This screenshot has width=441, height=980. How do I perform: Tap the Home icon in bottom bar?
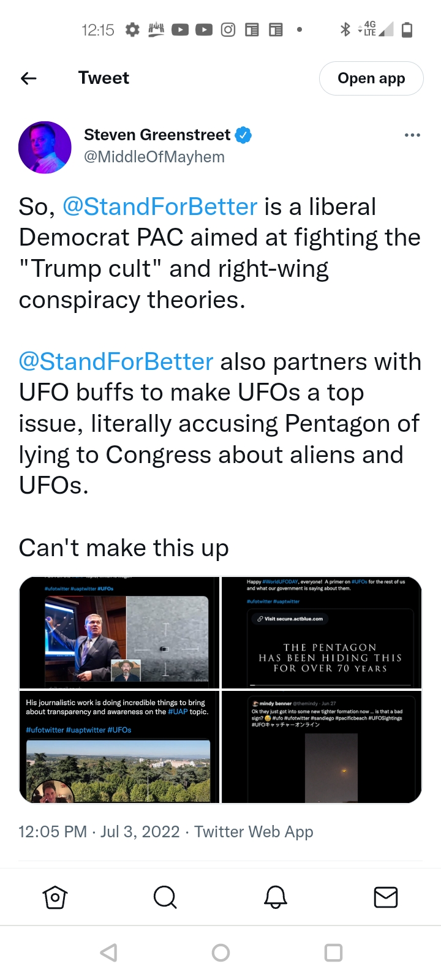55,897
